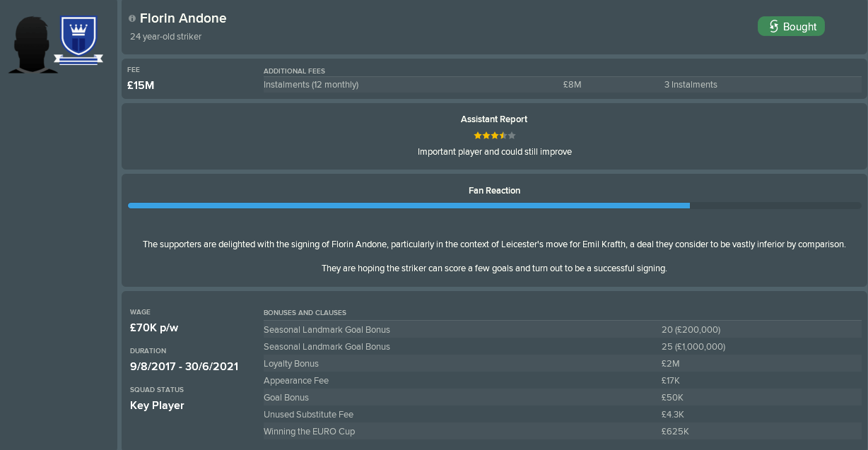Screen dimensions: 868x450
Task: Select the Instalments (12 monthly) row
Action: [563, 85]
